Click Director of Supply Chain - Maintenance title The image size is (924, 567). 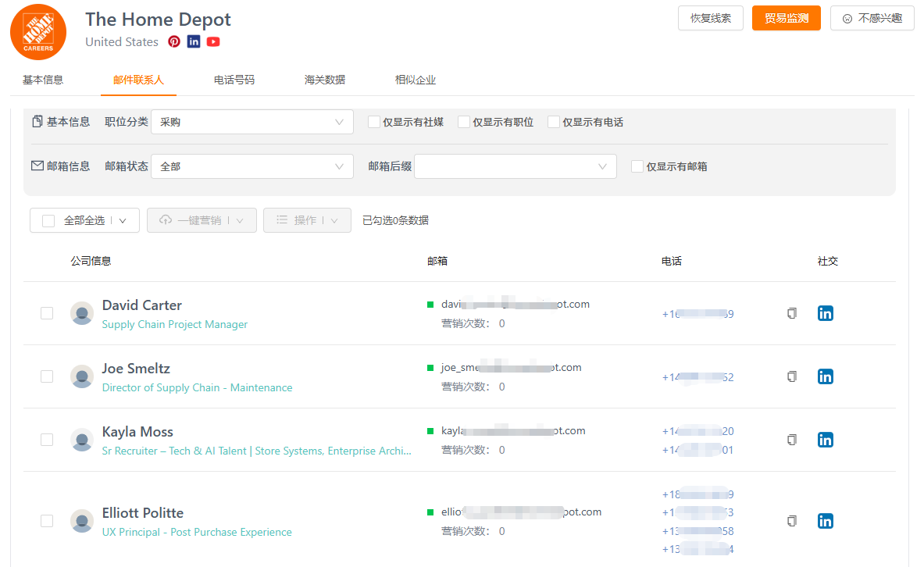[x=197, y=387]
